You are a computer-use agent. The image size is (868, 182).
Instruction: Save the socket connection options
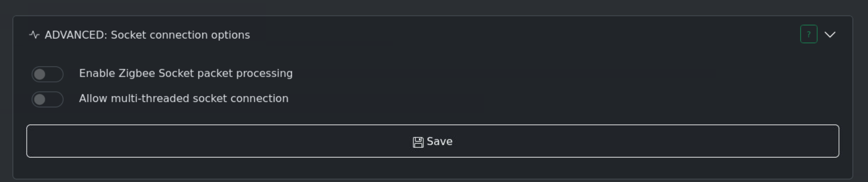(432, 141)
